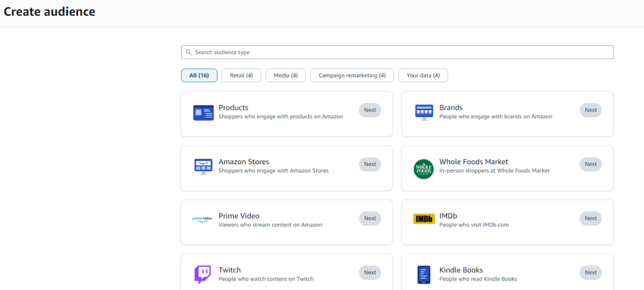Click the IMDb title text

click(x=448, y=216)
